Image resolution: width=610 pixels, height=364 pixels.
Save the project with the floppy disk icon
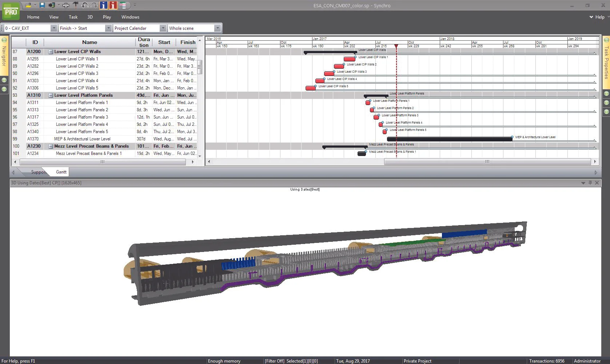coord(42,5)
